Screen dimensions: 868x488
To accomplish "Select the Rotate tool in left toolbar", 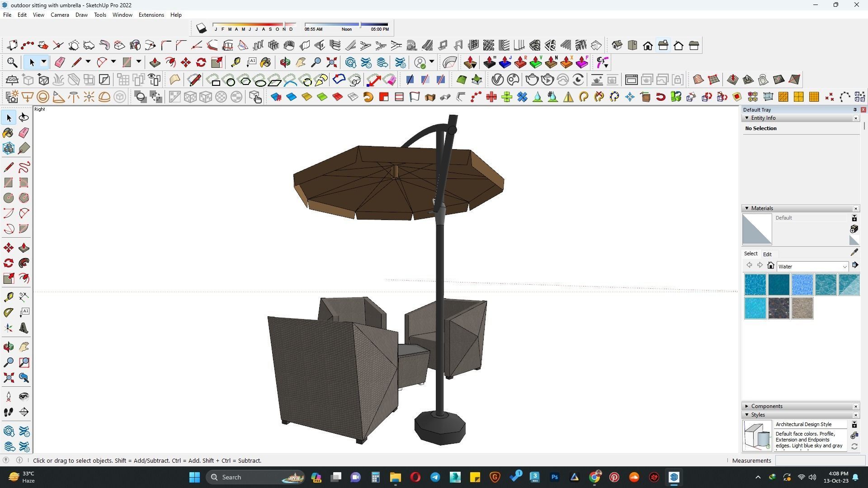I will click(9, 263).
